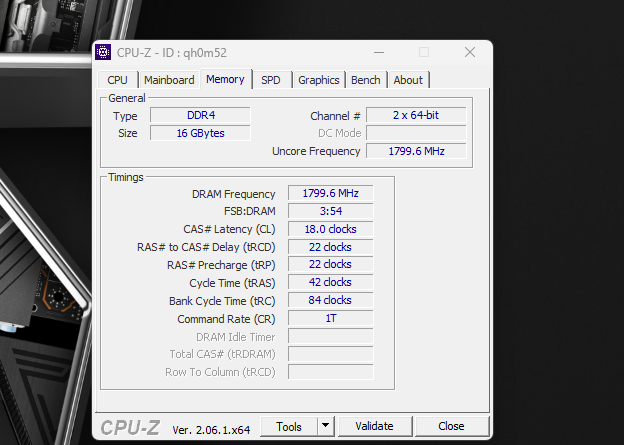The image size is (624, 445).
Task: Click the empty Total CAS# (tRDRAM) field
Action: pos(331,354)
